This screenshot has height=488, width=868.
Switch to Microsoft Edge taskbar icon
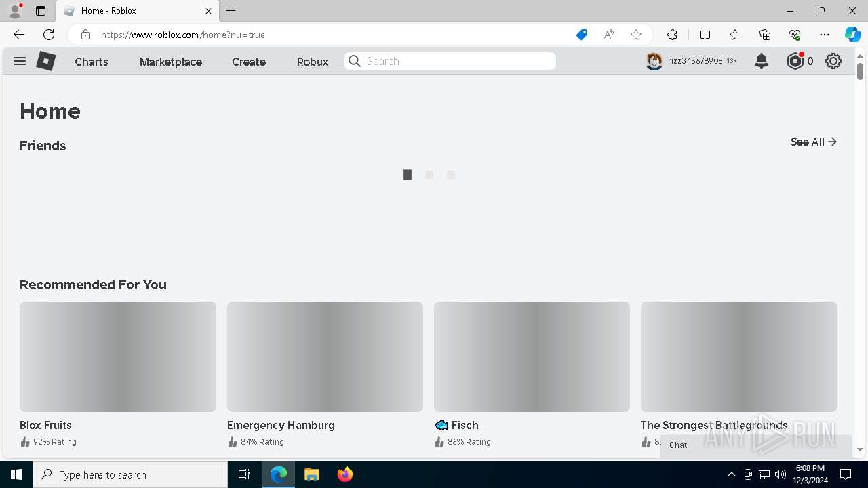click(x=279, y=474)
